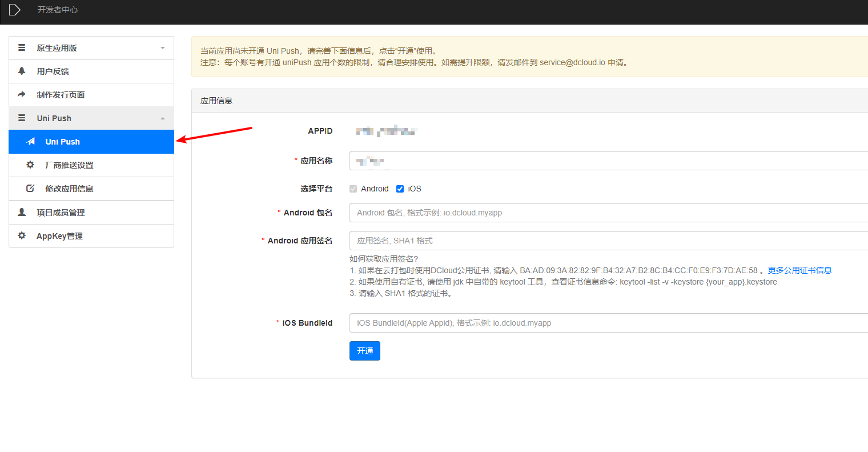This screenshot has width=868, height=452.
Task: Click the edit icon beside 修改应用信息
Action: tap(30, 188)
